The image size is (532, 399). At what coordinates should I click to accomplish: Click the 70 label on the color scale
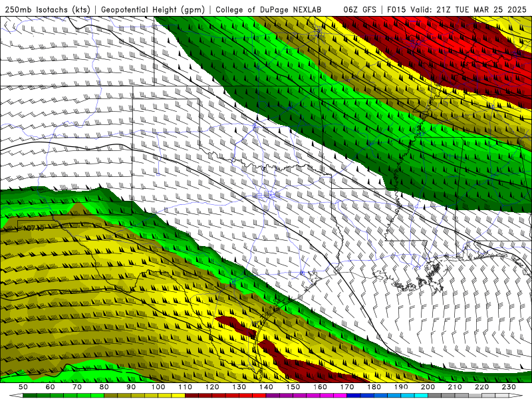[77, 387]
